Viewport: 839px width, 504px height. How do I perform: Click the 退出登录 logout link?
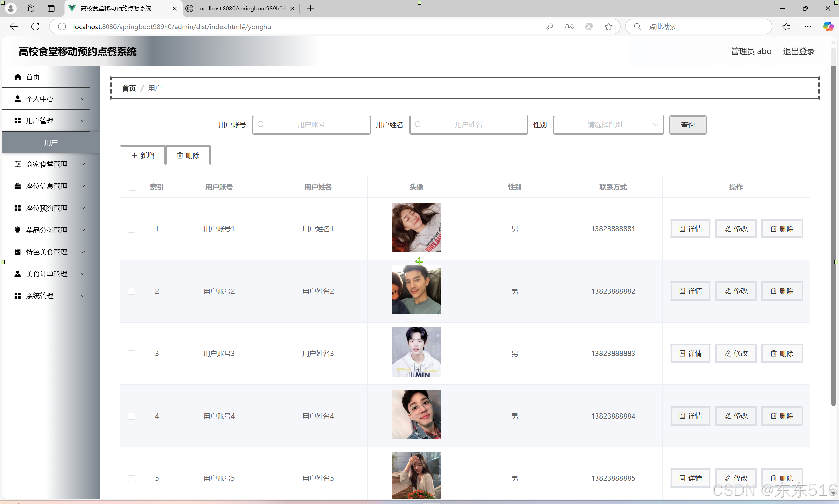click(x=799, y=52)
